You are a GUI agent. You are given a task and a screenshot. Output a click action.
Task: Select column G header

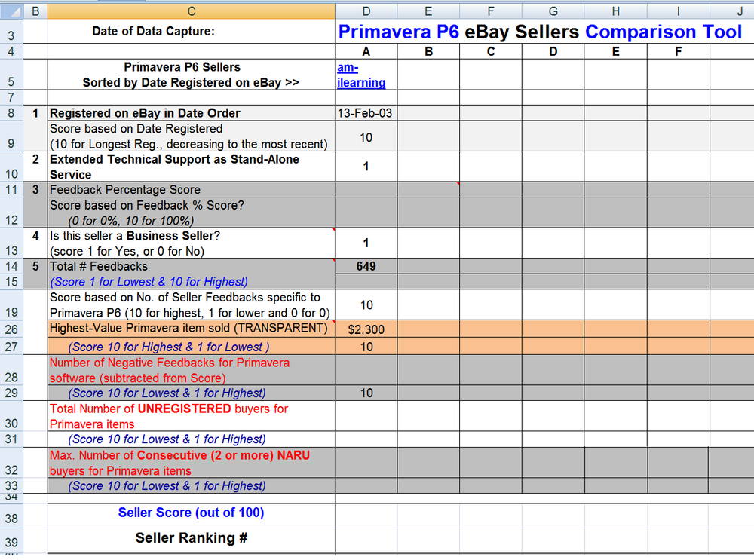click(x=553, y=11)
